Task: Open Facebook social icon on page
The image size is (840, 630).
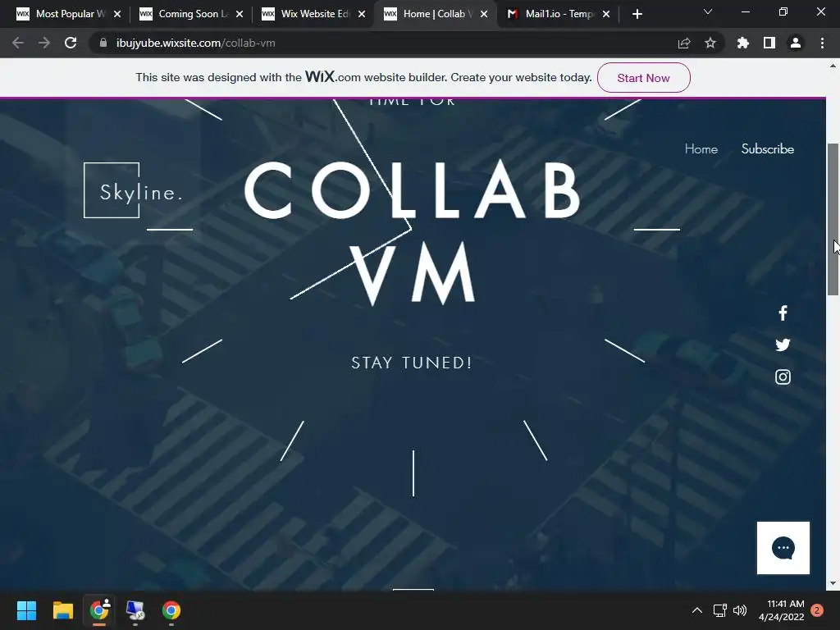Action: pyautogui.click(x=783, y=313)
